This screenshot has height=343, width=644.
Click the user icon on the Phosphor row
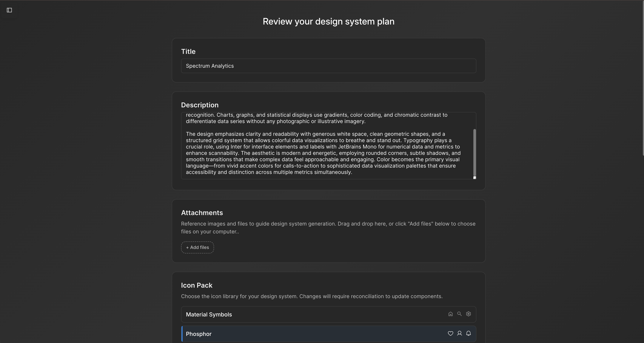click(x=460, y=333)
